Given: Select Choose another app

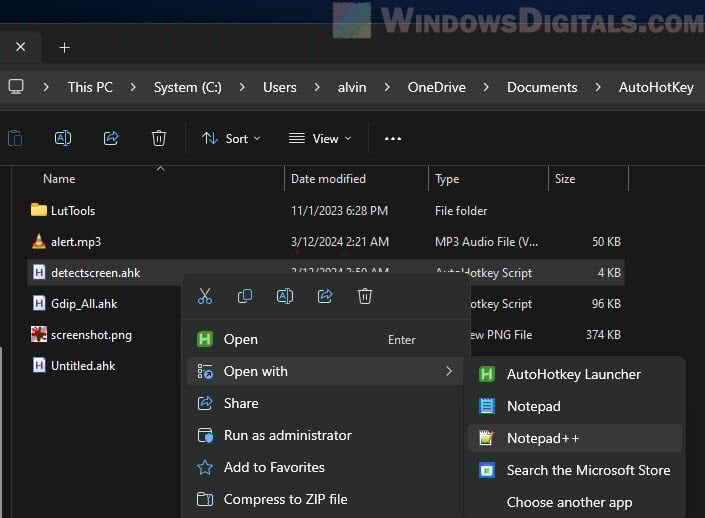Looking at the screenshot, I should [575, 502].
